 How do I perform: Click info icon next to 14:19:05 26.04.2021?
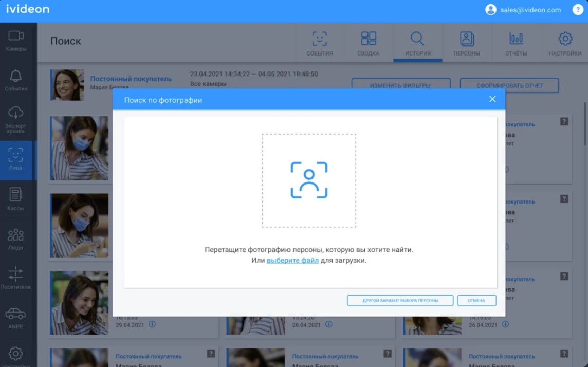click(x=505, y=324)
